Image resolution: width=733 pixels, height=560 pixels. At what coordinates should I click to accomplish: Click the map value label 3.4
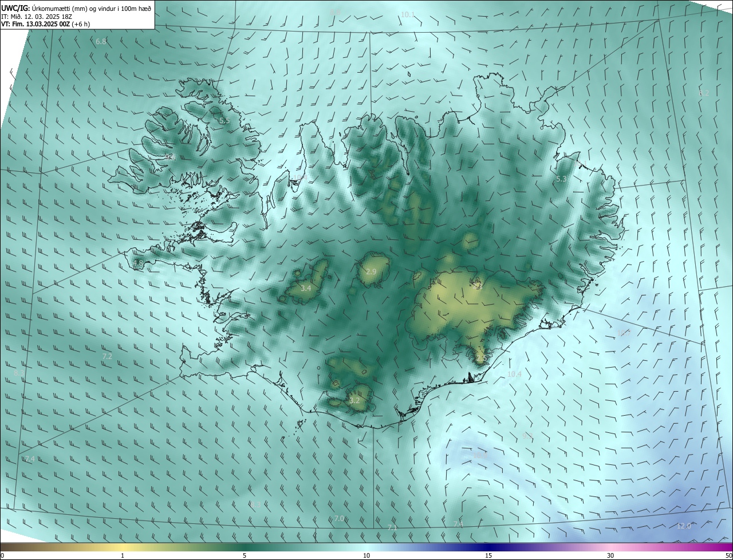click(306, 288)
